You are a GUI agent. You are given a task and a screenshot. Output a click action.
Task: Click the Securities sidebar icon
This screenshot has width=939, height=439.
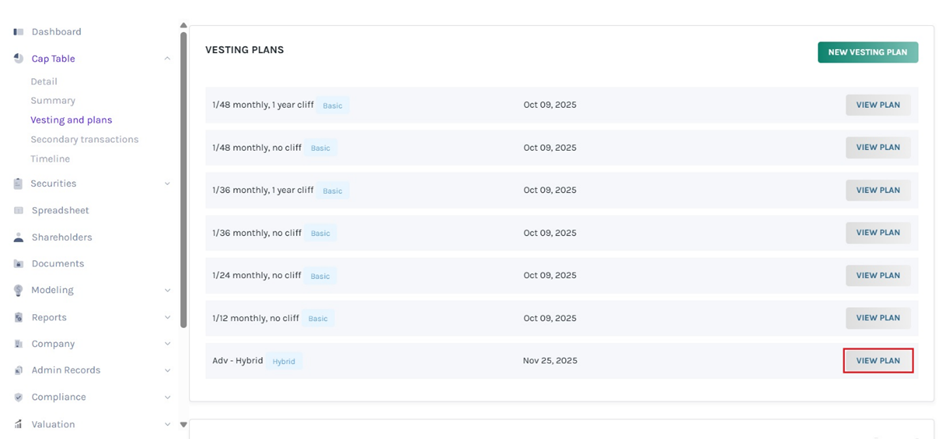pyautogui.click(x=18, y=184)
